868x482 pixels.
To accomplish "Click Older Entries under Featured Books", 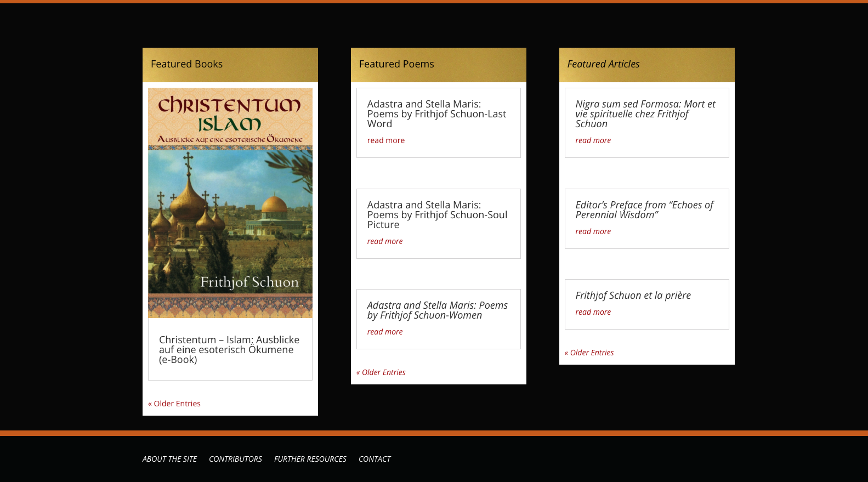I will tap(174, 404).
